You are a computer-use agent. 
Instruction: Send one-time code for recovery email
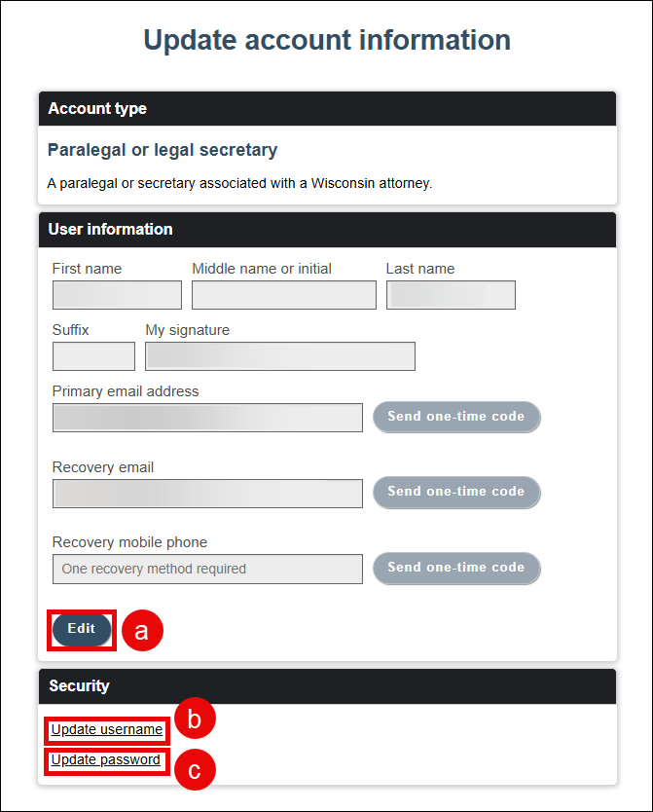(x=455, y=492)
